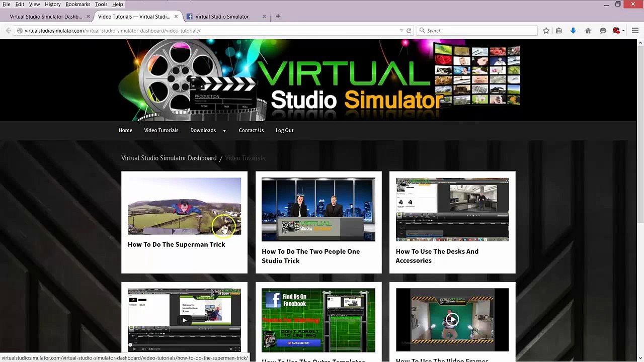Open the History menu
The width and height of the screenshot is (644, 362).
click(52, 4)
